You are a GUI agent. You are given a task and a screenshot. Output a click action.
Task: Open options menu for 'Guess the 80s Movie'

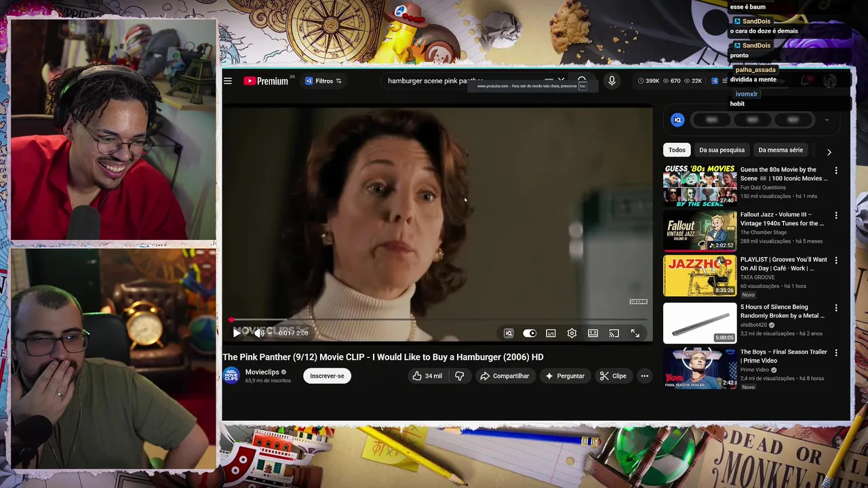[835, 171]
